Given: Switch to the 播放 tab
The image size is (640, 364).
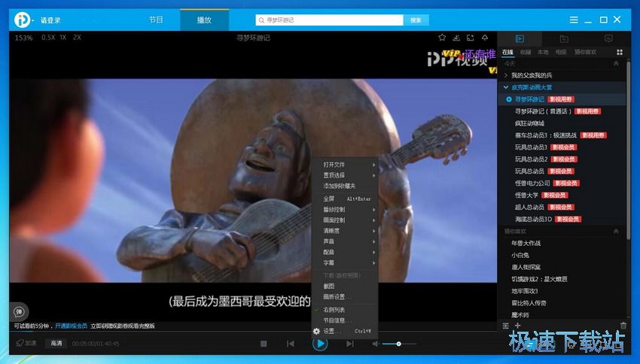Looking at the screenshot, I should (x=205, y=20).
